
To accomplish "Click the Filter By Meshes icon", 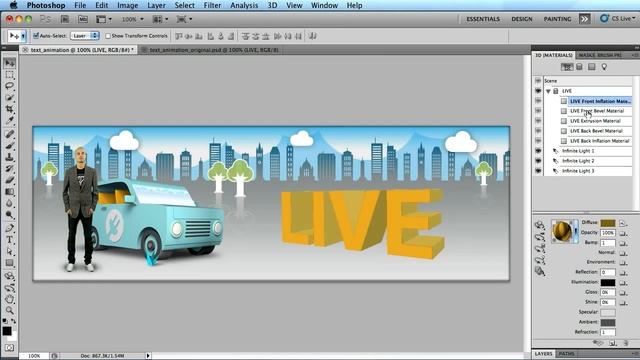I will [x=579, y=67].
